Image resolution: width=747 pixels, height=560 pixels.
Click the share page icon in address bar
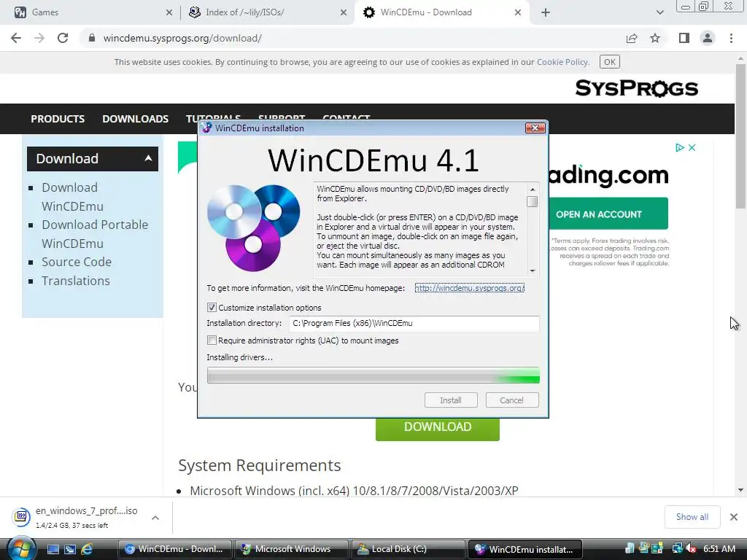click(x=632, y=38)
